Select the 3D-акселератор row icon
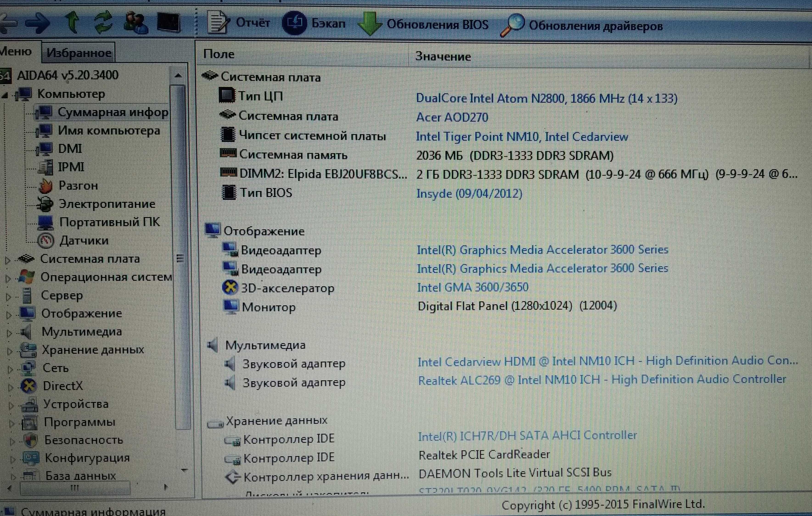812x516 pixels. pyautogui.click(x=230, y=287)
